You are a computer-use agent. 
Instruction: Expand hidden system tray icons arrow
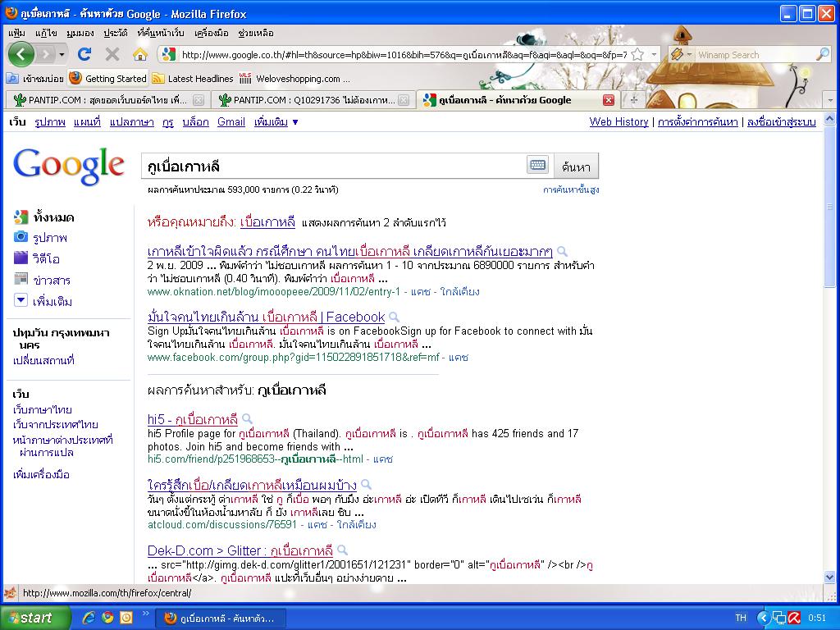tap(764, 619)
